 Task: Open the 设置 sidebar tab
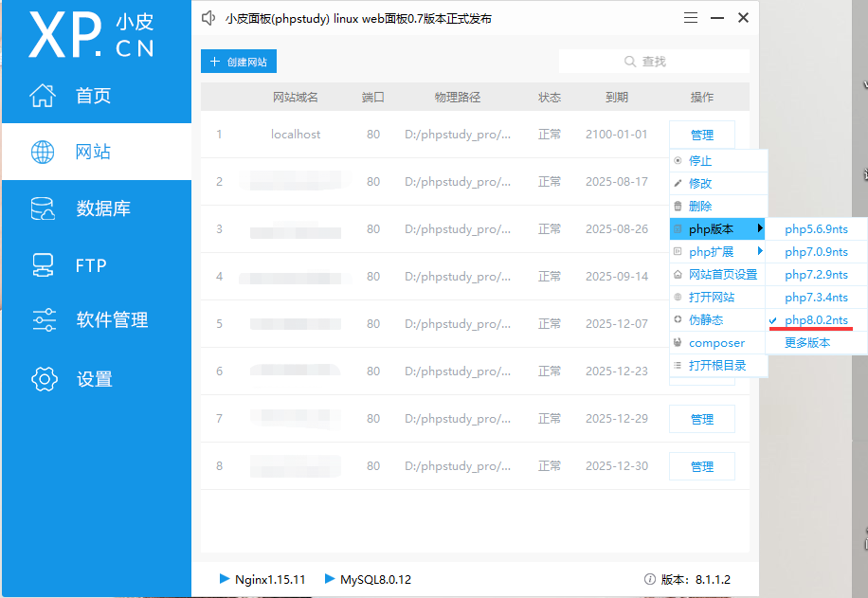tap(97, 379)
